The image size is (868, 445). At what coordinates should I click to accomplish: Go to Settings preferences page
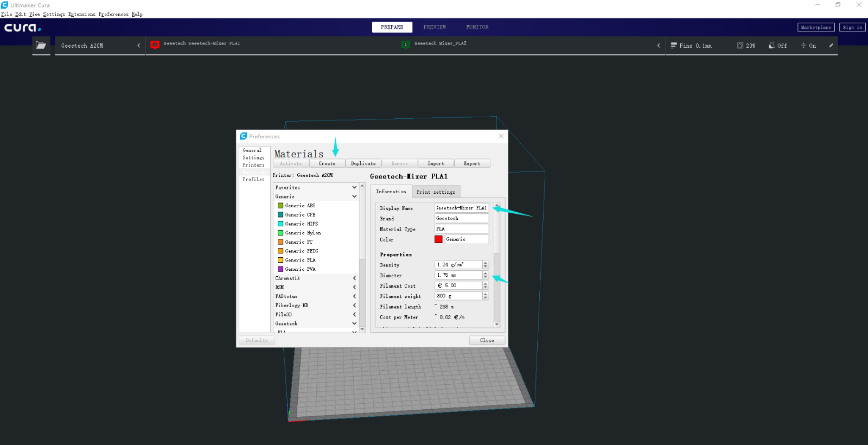click(254, 157)
